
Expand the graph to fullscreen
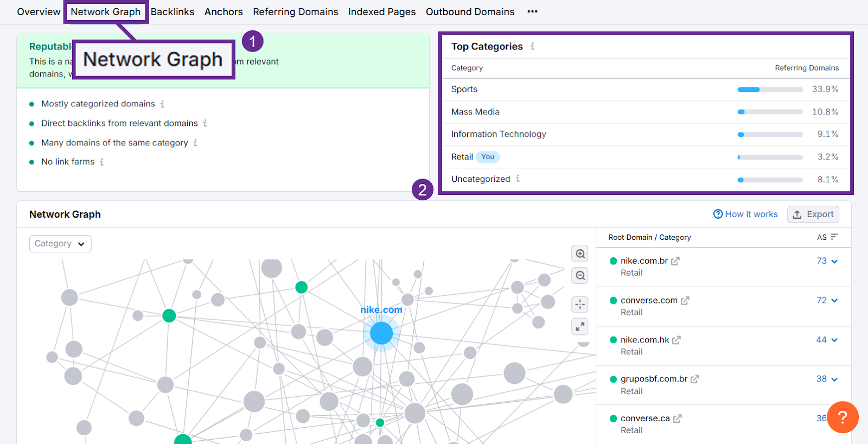tap(580, 326)
